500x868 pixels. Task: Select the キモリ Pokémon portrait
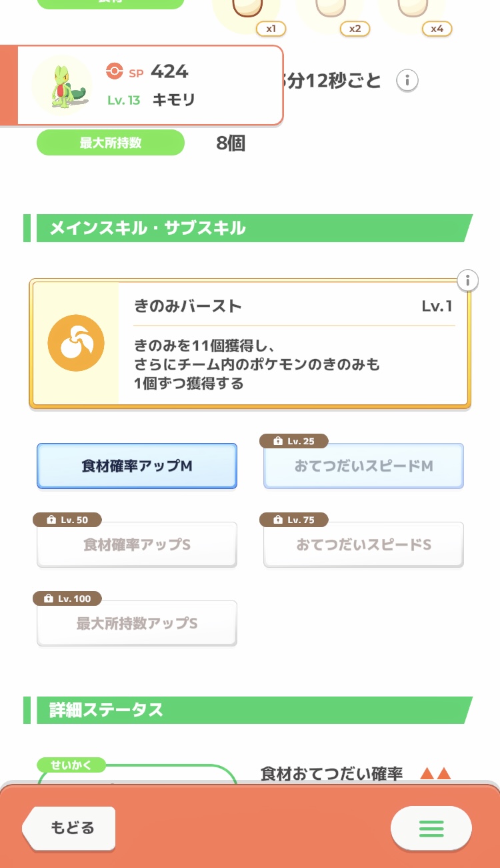coord(62,85)
